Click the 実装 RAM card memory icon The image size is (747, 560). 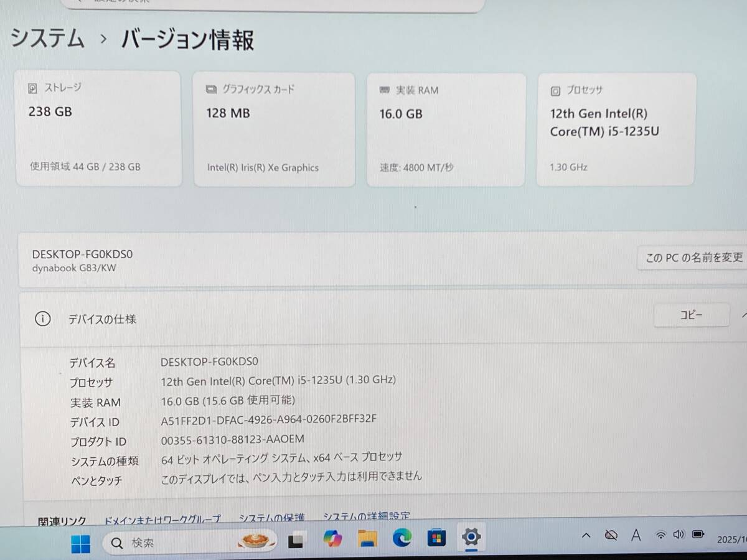pos(385,90)
